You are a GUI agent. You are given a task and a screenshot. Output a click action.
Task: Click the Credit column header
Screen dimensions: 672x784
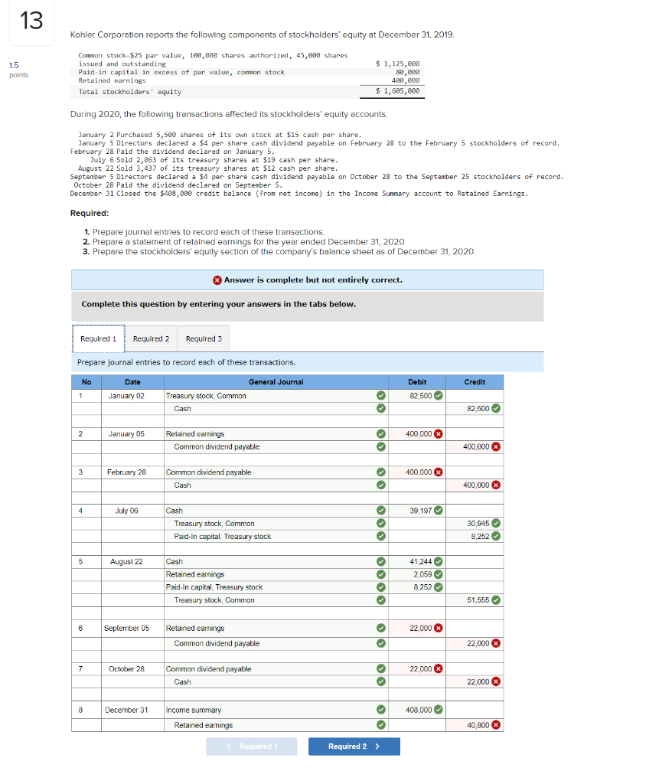475,382
